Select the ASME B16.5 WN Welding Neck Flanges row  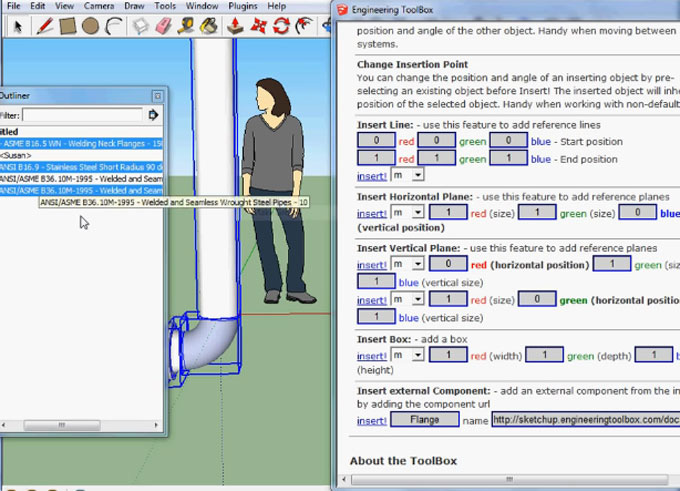click(x=81, y=144)
